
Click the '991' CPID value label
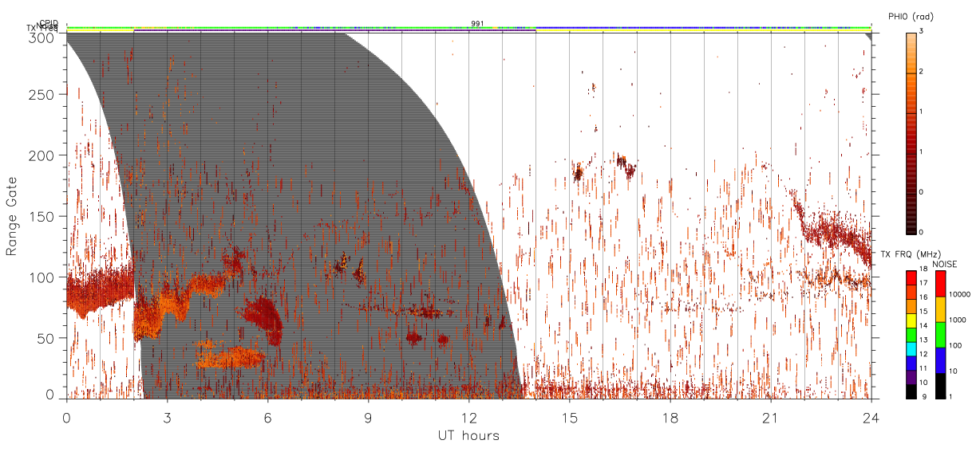477,24
